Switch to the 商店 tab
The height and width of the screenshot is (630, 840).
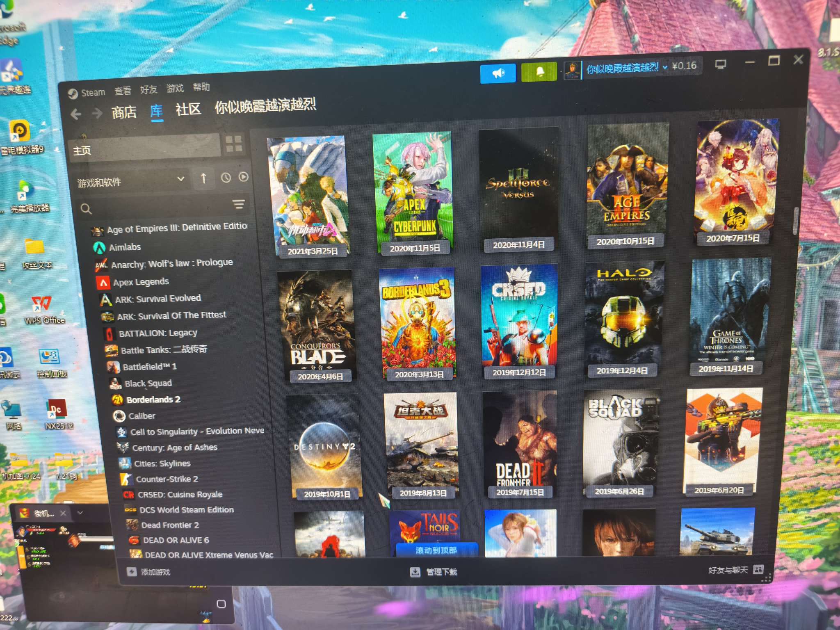click(124, 112)
